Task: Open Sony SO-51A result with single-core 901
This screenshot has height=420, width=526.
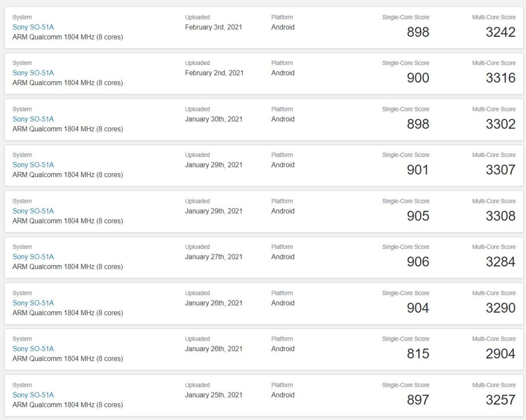Action: [33, 165]
